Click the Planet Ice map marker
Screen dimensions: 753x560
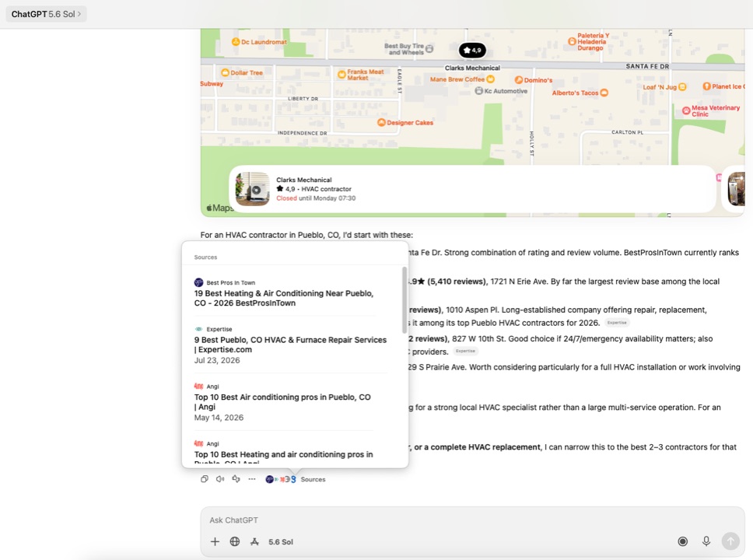coord(706,86)
